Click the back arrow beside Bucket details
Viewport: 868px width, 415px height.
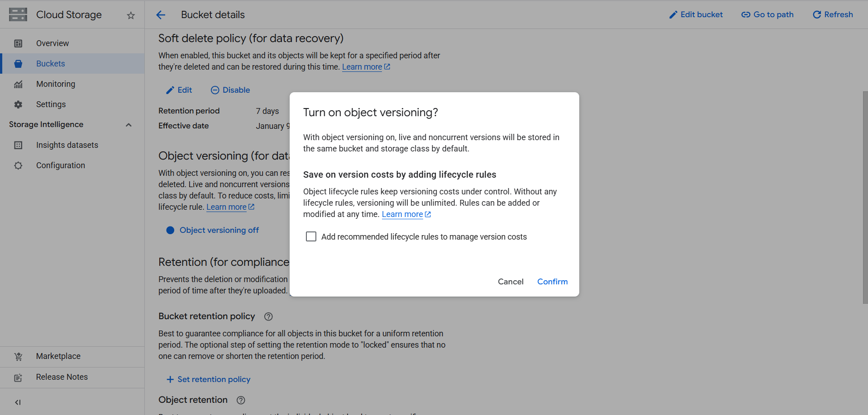(161, 15)
